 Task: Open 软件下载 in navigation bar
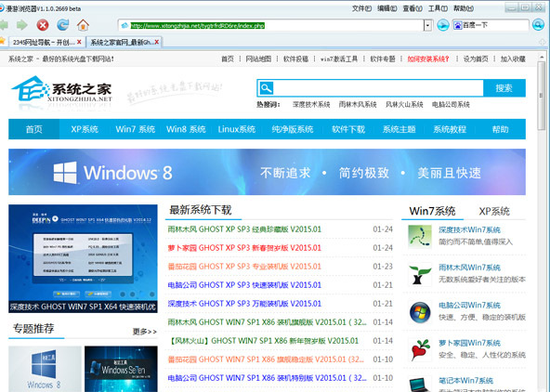pyautogui.click(x=348, y=129)
